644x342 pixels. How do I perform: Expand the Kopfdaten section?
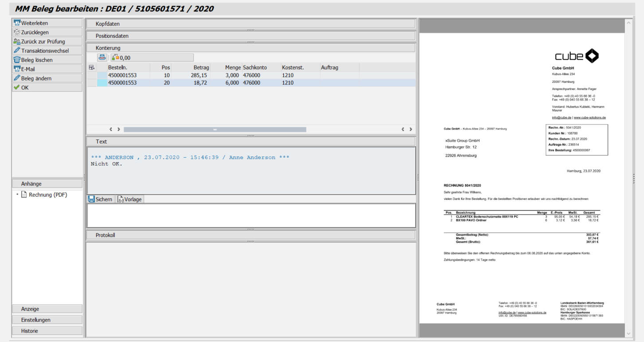(x=250, y=24)
